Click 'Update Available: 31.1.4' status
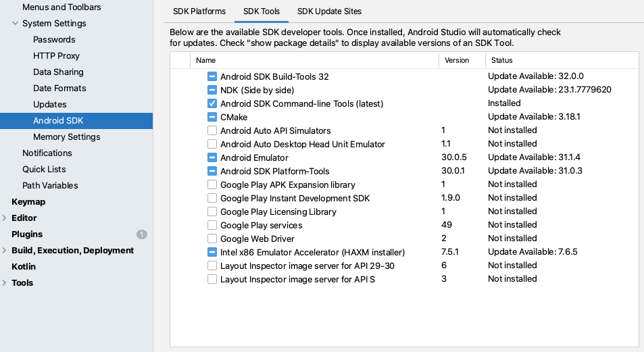Viewport: 644px width, 352px height. pyautogui.click(x=534, y=157)
